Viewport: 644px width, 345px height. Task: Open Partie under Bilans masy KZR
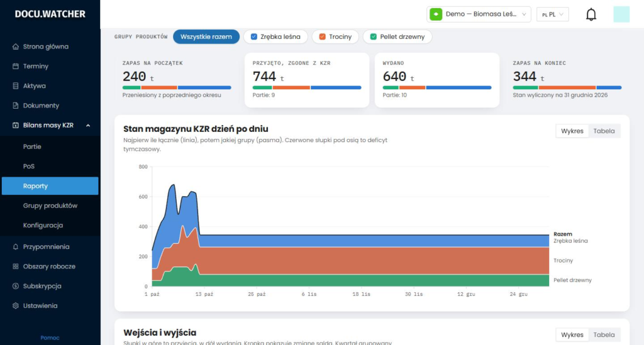[50, 146]
